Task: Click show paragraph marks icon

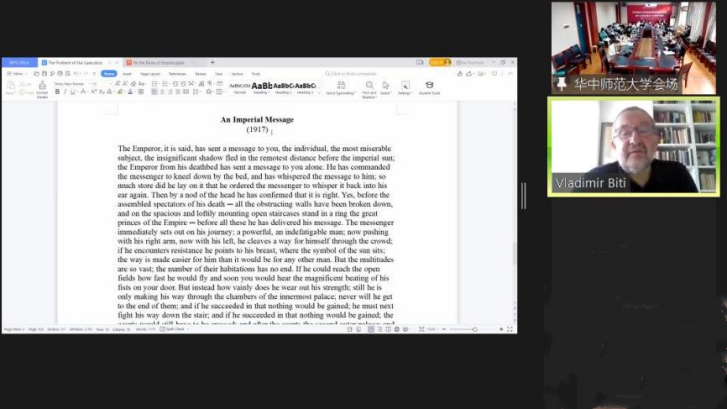Action: pos(211,83)
